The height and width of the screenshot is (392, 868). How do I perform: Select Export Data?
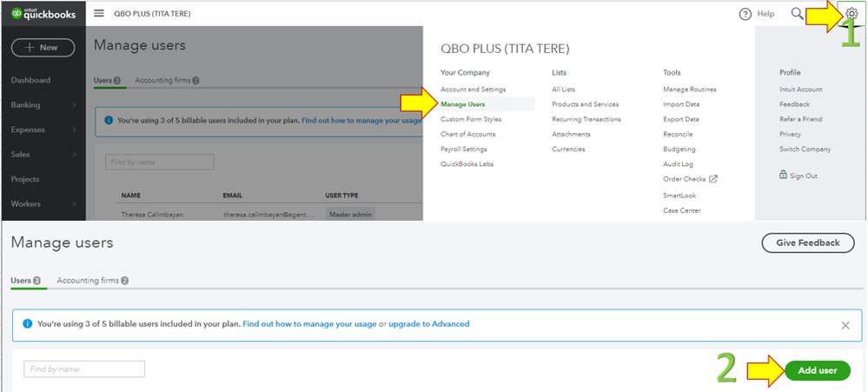(681, 119)
